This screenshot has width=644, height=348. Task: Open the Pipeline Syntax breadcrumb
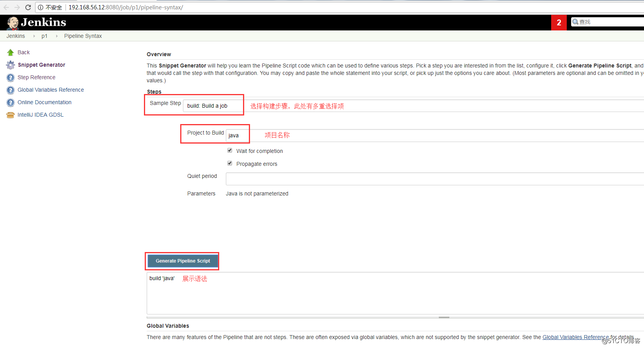coord(83,36)
